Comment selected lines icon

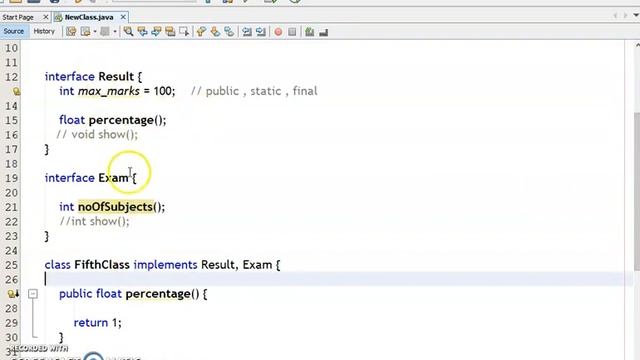[x=309, y=32]
